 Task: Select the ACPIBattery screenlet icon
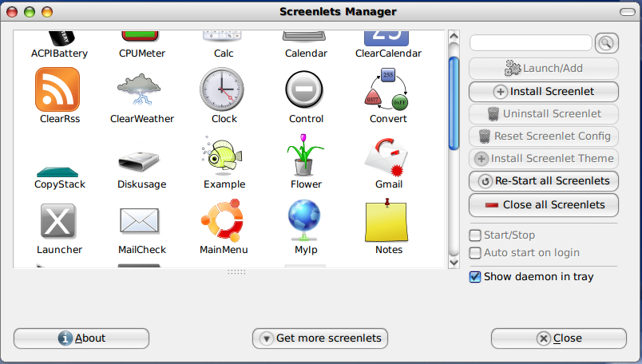tap(61, 38)
